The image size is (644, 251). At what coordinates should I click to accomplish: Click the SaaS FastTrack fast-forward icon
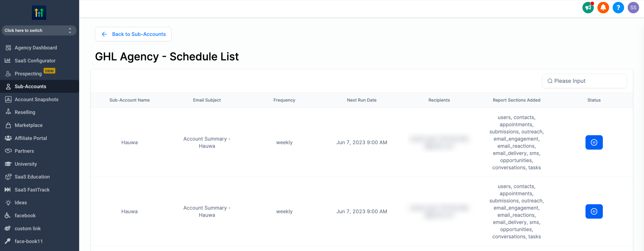pos(8,190)
